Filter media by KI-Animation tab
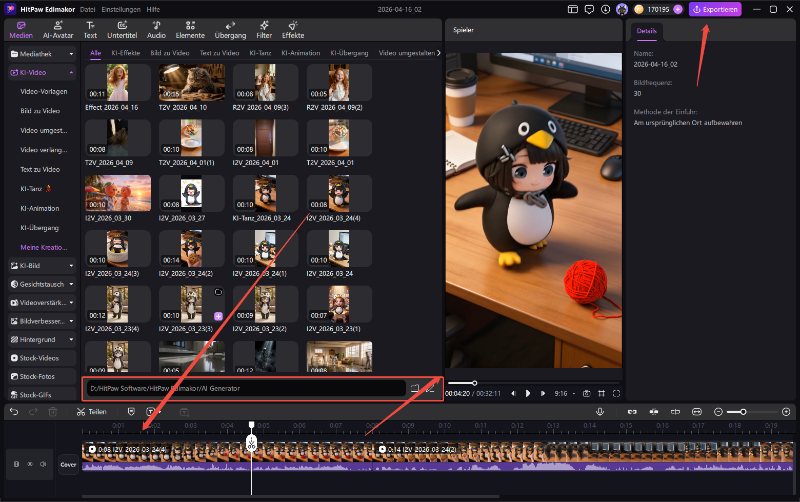Image resolution: width=800 pixels, height=502 pixels. coord(301,53)
